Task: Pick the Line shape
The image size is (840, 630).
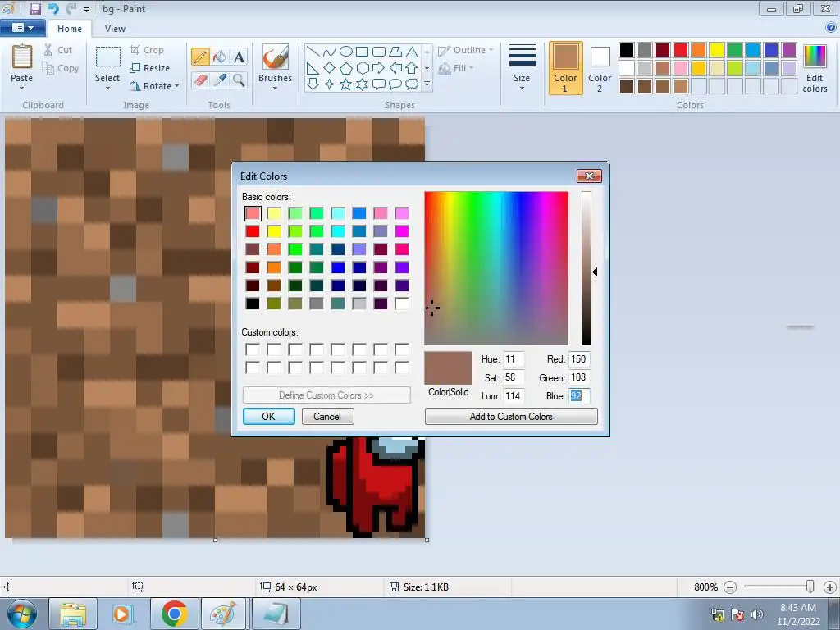Action: coord(313,52)
